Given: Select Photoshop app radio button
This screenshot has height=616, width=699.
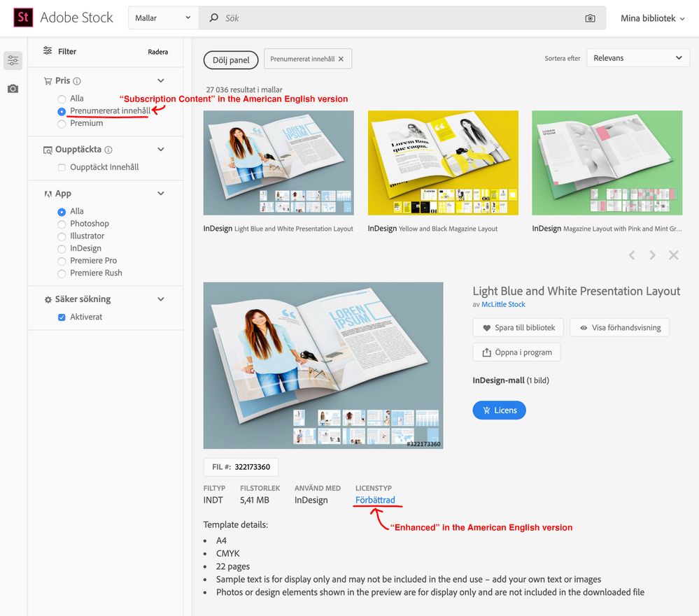Looking at the screenshot, I should pyautogui.click(x=62, y=224).
